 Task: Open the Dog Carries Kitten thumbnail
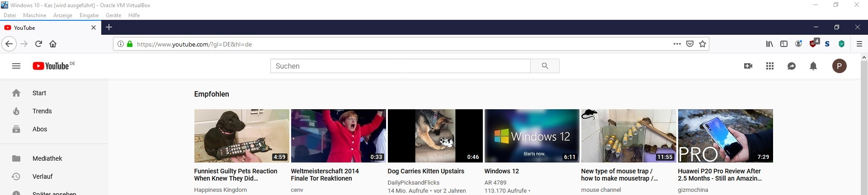point(435,136)
